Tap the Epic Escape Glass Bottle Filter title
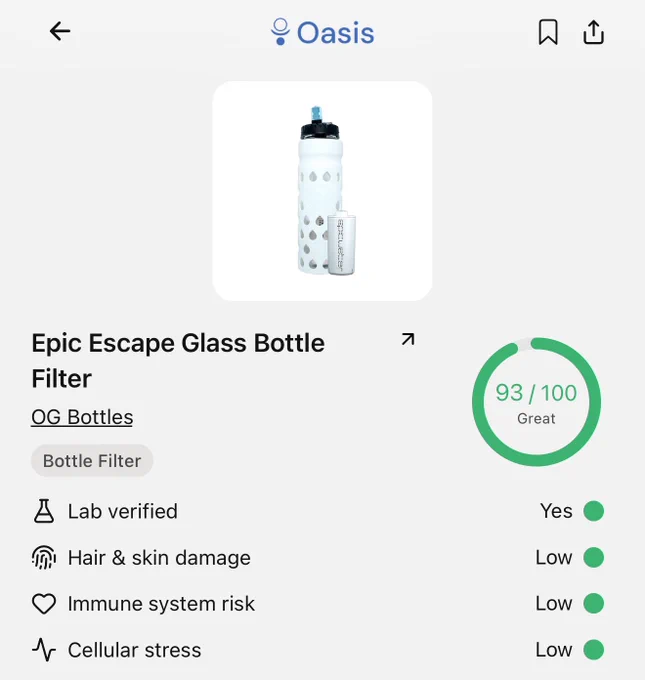645x680 pixels. pyautogui.click(x=178, y=360)
